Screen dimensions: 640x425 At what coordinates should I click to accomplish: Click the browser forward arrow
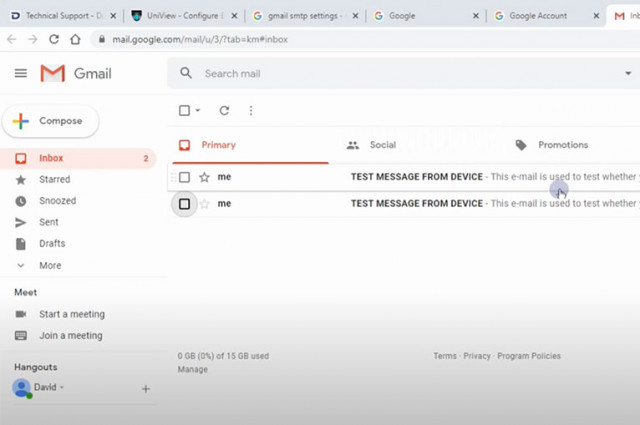click(x=33, y=39)
